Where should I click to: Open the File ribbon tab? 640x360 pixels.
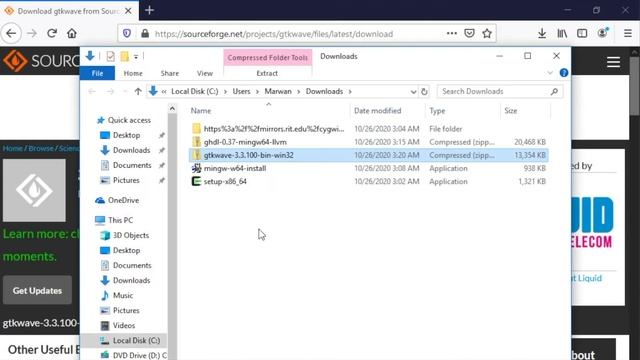click(97, 73)
